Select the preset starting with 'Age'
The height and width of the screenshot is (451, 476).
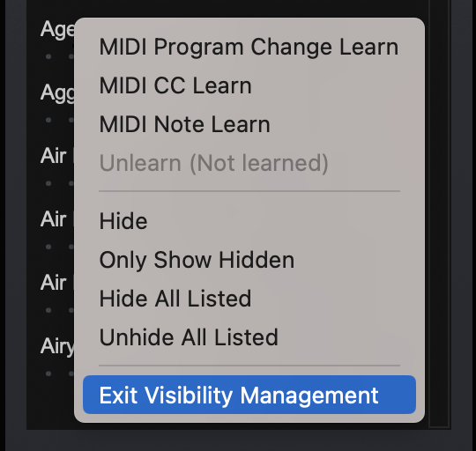coord(57,30)
